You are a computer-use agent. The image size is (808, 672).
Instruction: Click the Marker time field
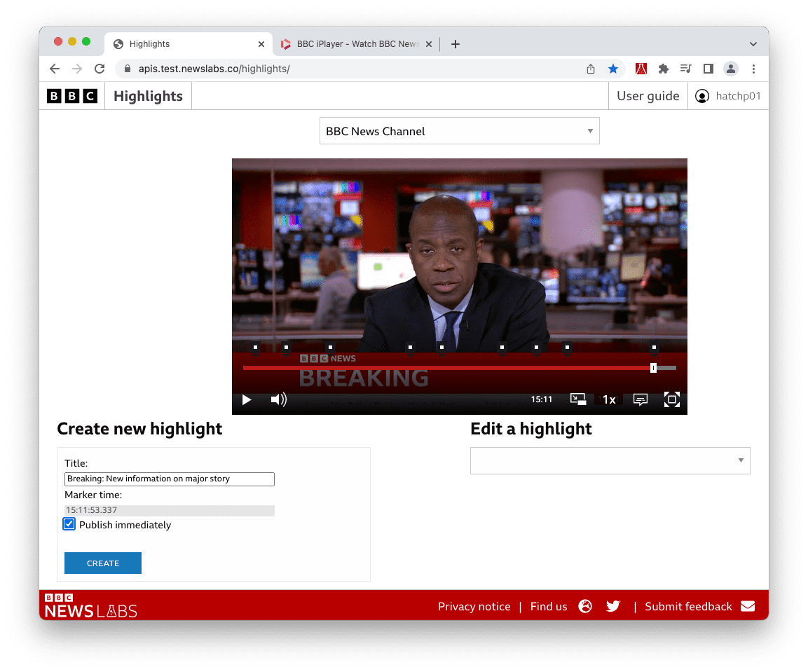coord(170,510)
